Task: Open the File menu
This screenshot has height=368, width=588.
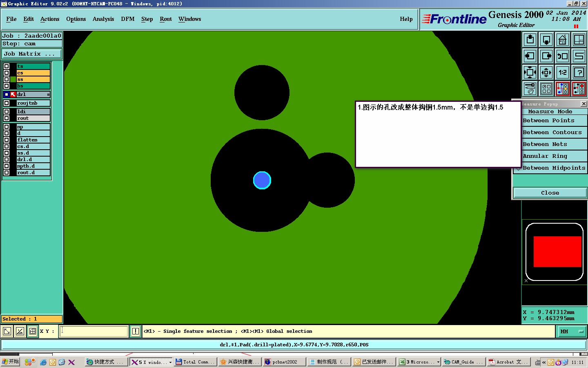Action: coord(11,19)
